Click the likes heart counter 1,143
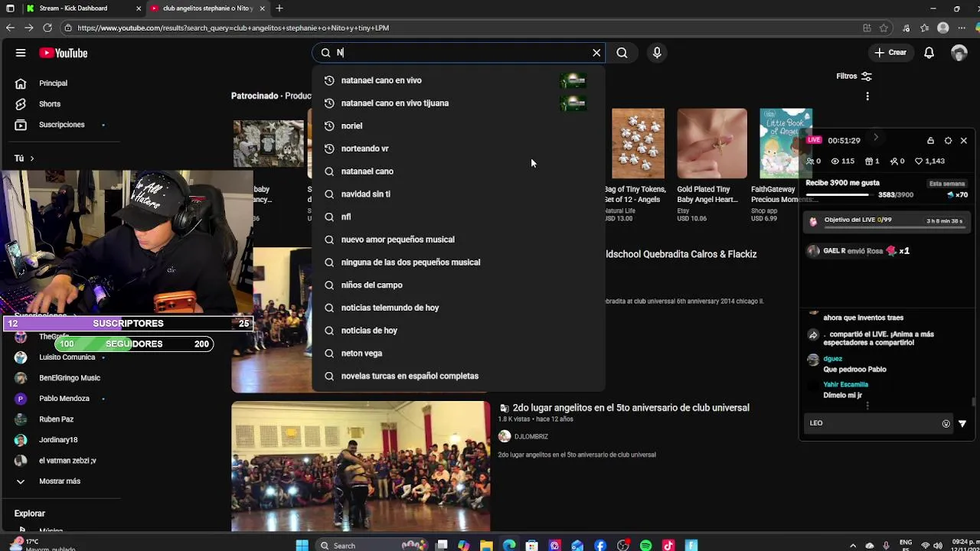 (929, 161)
